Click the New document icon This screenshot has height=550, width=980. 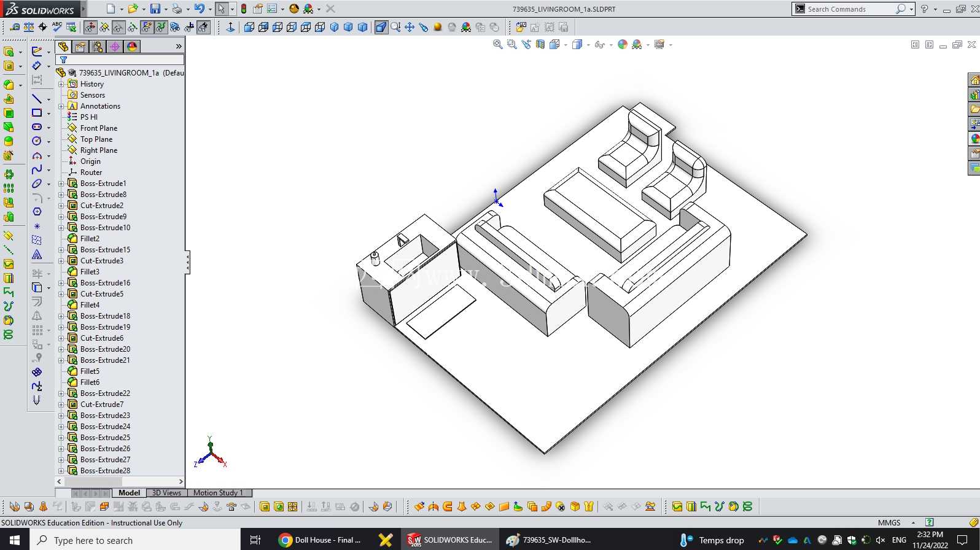coord(111,9)
